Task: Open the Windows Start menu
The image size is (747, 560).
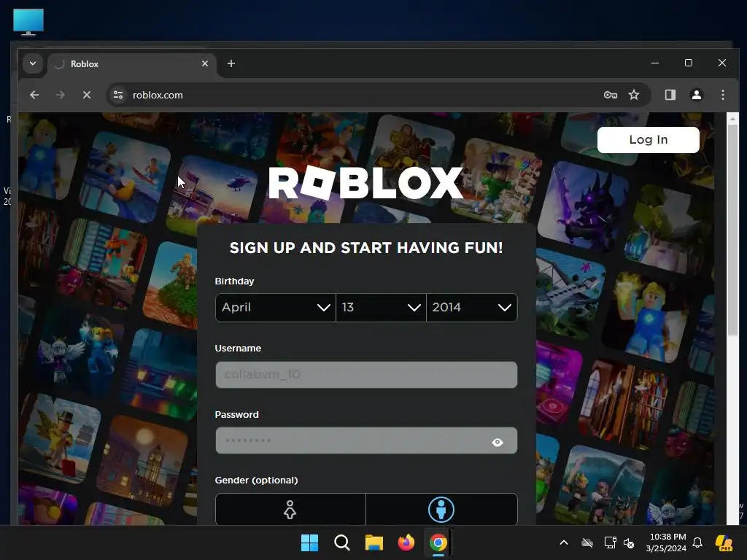Action: [x=309, y=542]
